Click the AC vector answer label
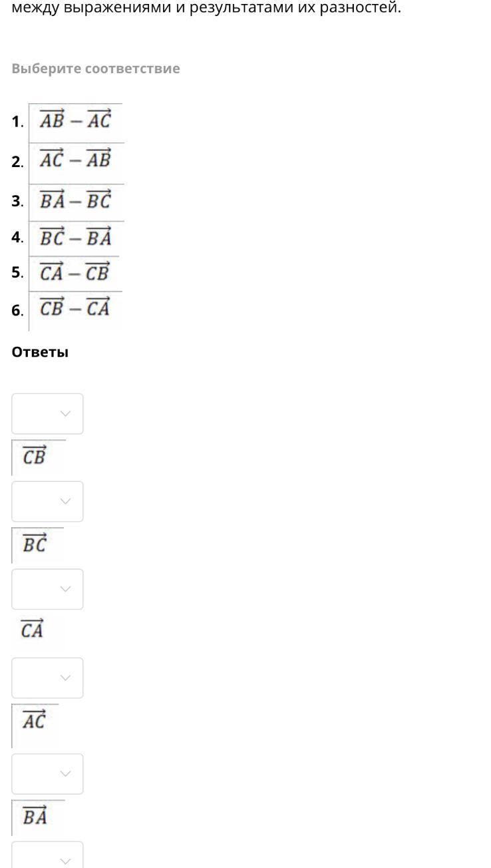 (x=34, y=722)
